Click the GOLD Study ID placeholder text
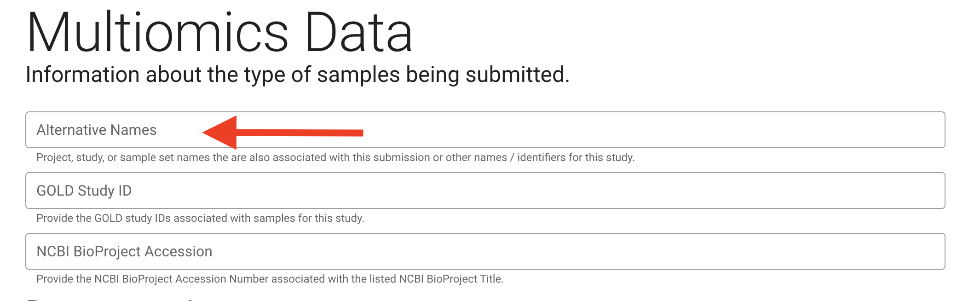The image size is (980, 301). coord(85,190)
